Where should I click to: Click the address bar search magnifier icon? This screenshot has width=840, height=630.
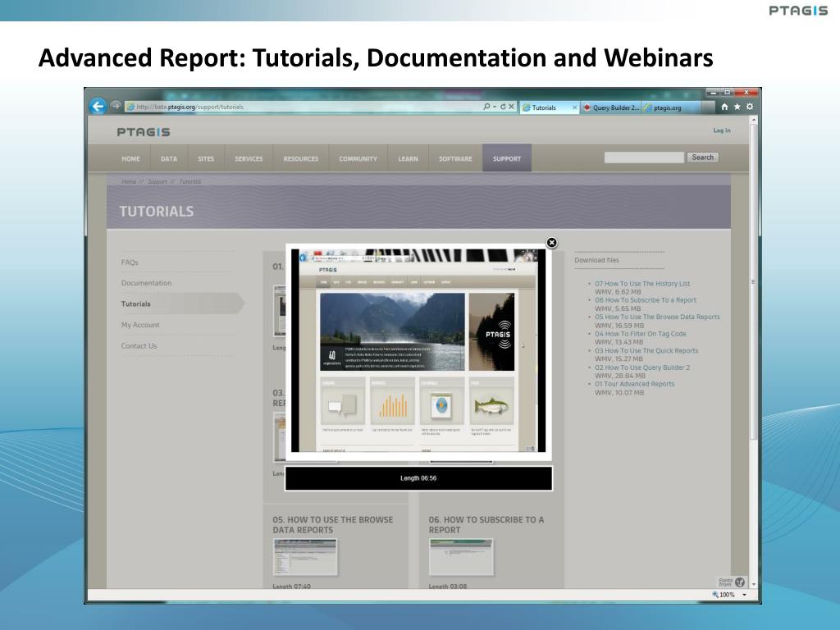coord(486,107)
